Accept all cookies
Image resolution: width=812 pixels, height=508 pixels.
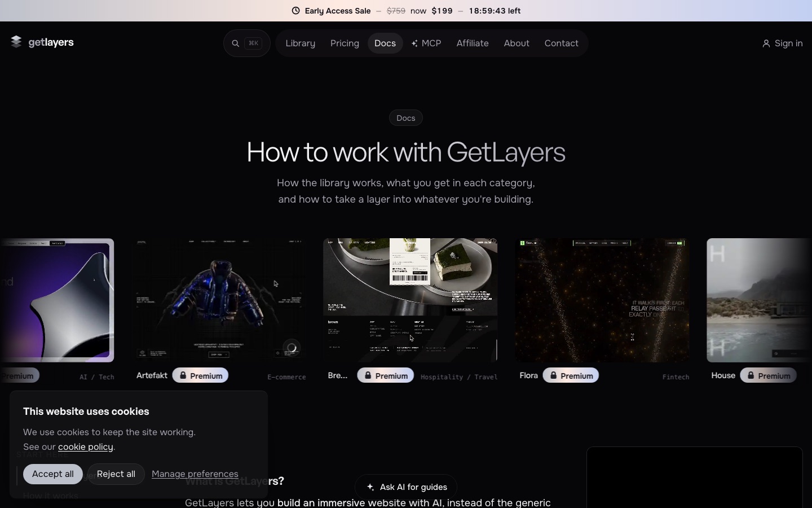(x=53, y=474)
